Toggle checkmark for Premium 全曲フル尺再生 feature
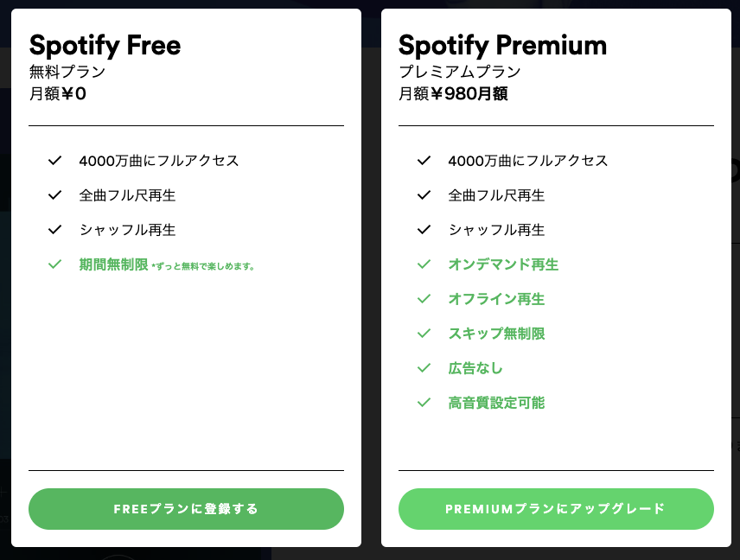The image size is (740, 560). (424, 195)
